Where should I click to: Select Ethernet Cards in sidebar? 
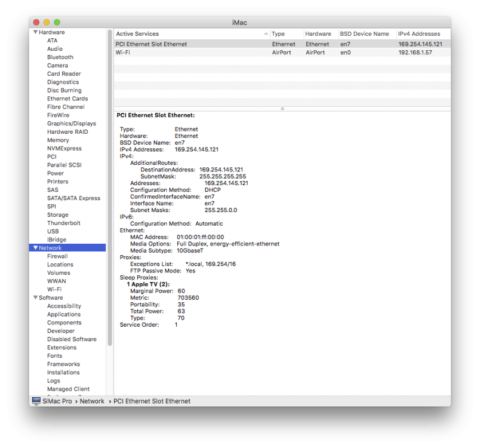point(67,99)
